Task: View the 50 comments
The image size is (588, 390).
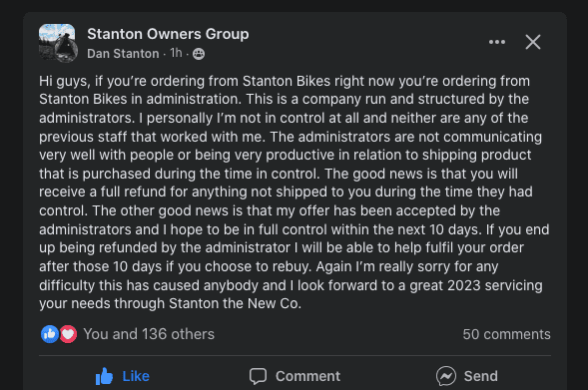Action: coord(506,334)
